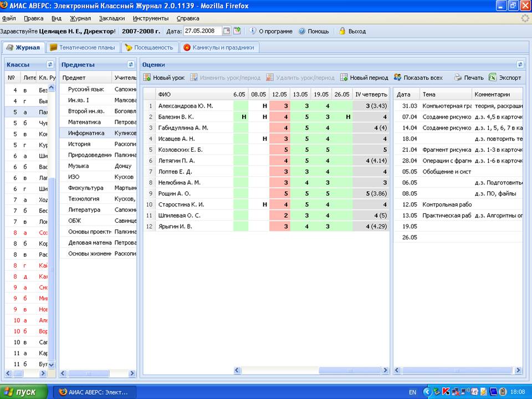This screenshot has width=532, height=399.
Task: Click right arrow of subjects horizontal scrollbar
Action: coord(132,373)
